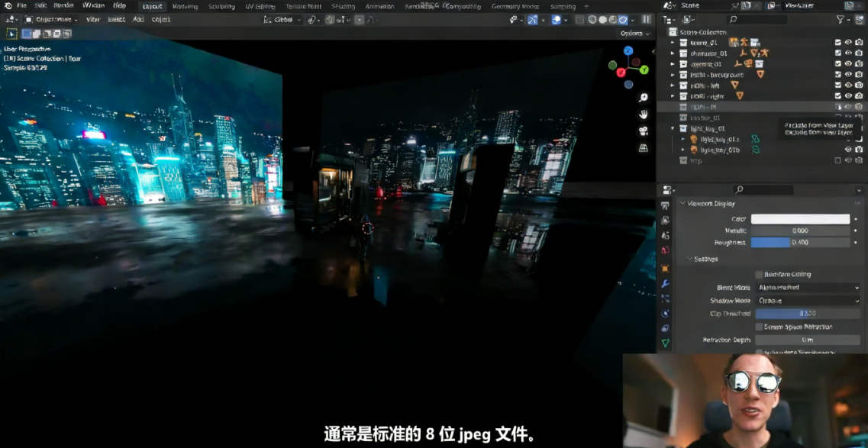Hide the light_key_01b light in viewport
Image resolution: width=868 pixels, height=448 pixels.
848,150
